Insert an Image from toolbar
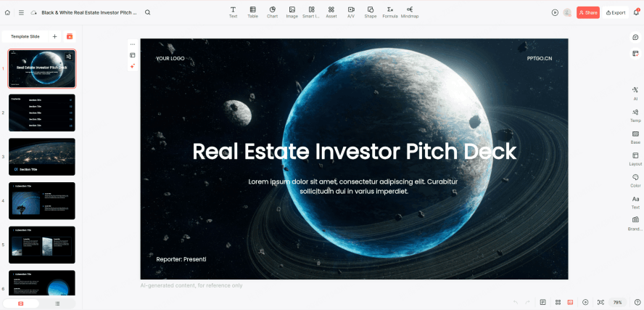The height and width of the screenshot is (310, 644). tap(292, 12)
